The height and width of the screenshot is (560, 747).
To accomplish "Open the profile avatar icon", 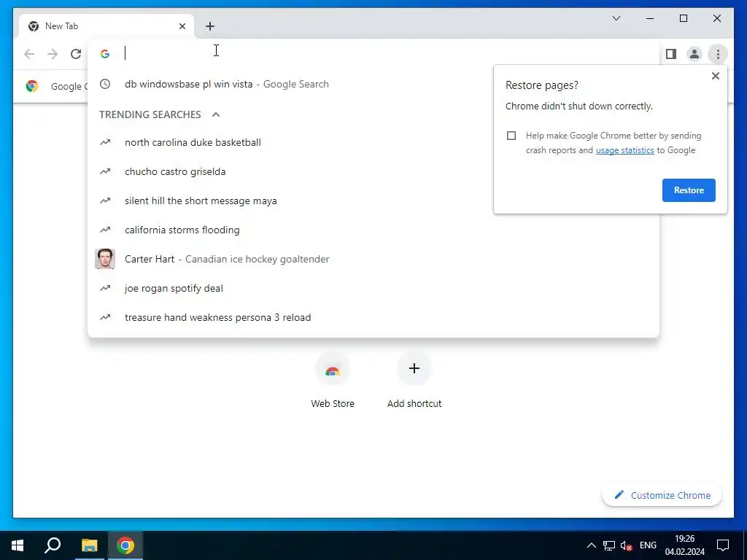I will point(694,54).
